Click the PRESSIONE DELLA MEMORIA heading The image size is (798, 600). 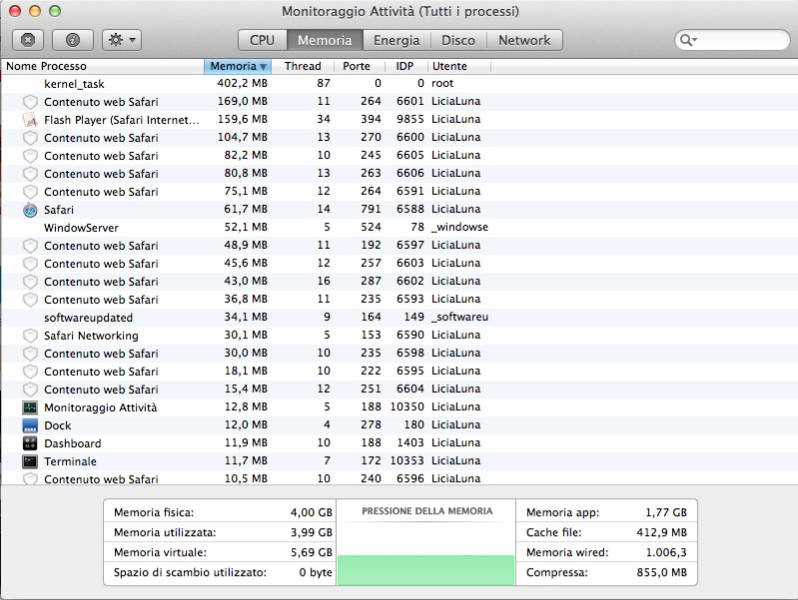tap(427, 511)
